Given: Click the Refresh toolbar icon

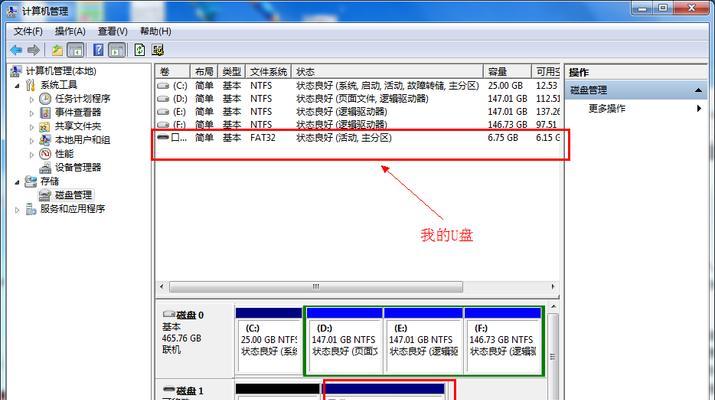Looking at the screenshot, I should point(140,50).
